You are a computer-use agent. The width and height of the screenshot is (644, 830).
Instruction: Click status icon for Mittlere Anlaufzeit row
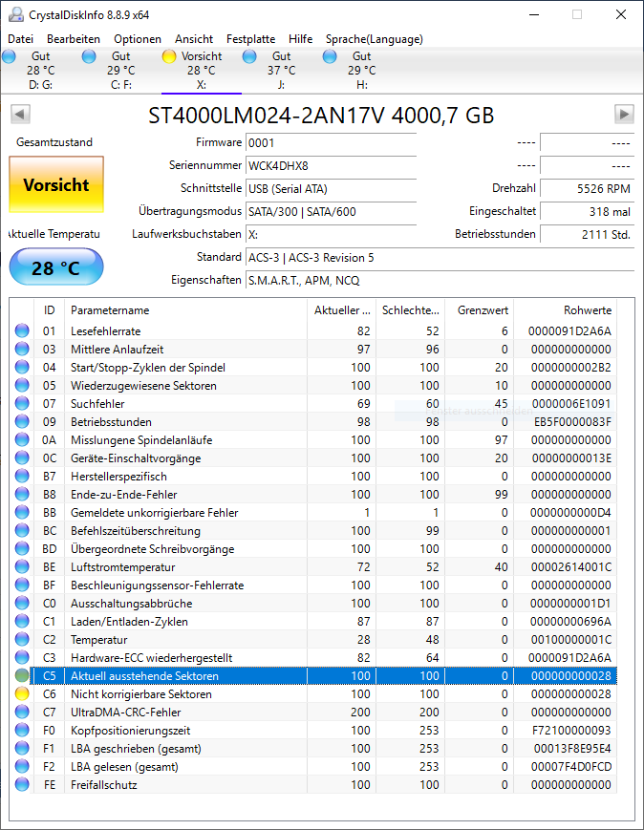point(22,349)
